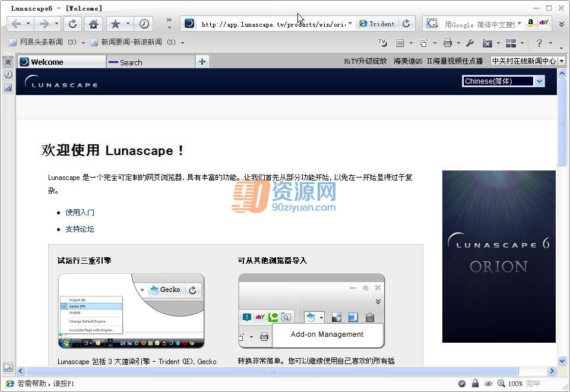Click the Lunascape logo in page header

61,82
